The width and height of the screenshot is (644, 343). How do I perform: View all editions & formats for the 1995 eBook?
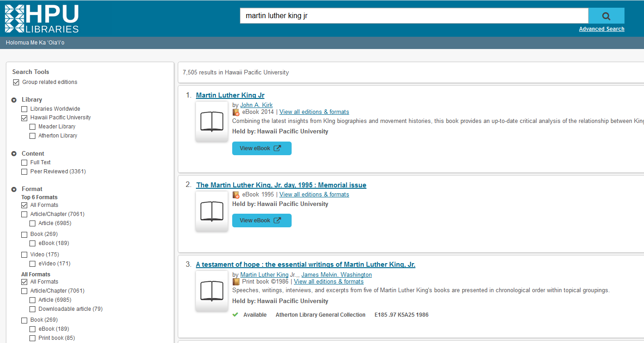pyautogui.click(x=314, y=195)
